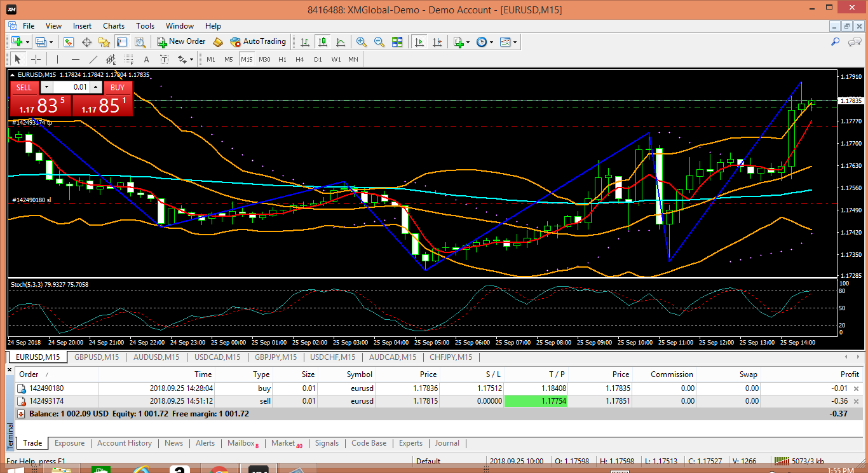Switch timeframe to D1

point(318,59)
